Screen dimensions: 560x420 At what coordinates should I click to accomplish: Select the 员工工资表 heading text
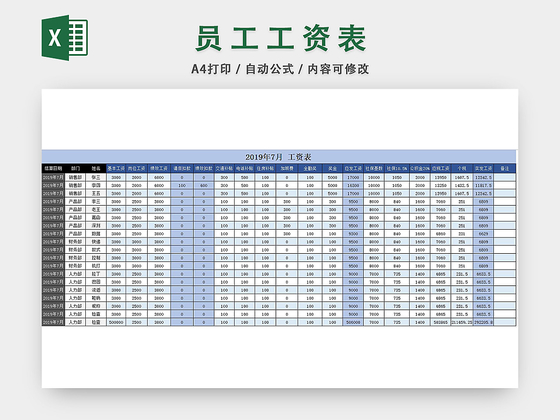(x=280, y=39)
